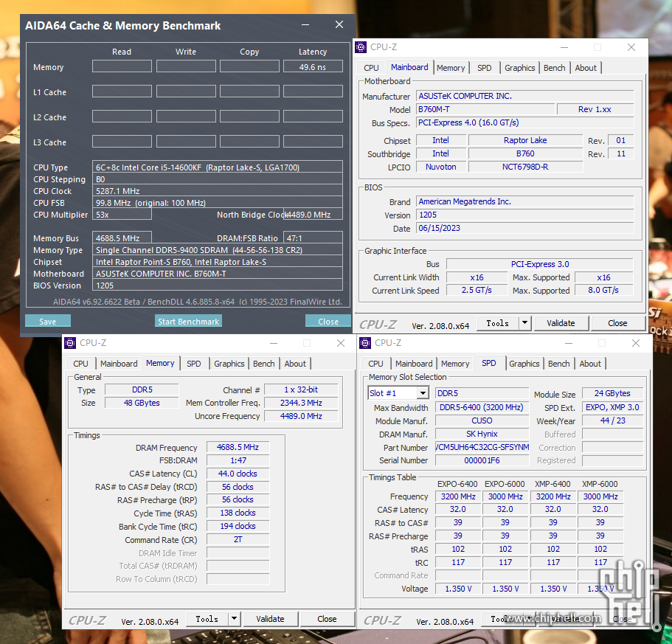Viewport: 672px width, 644px height.
Task: Click the DRAM Frequency value 4688.5 MHz in CPU-Z
Action: click(x=238, y=447)
